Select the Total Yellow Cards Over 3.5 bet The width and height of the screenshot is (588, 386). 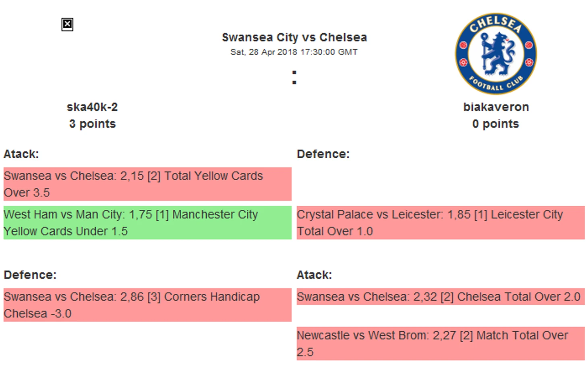click(147, 184)
